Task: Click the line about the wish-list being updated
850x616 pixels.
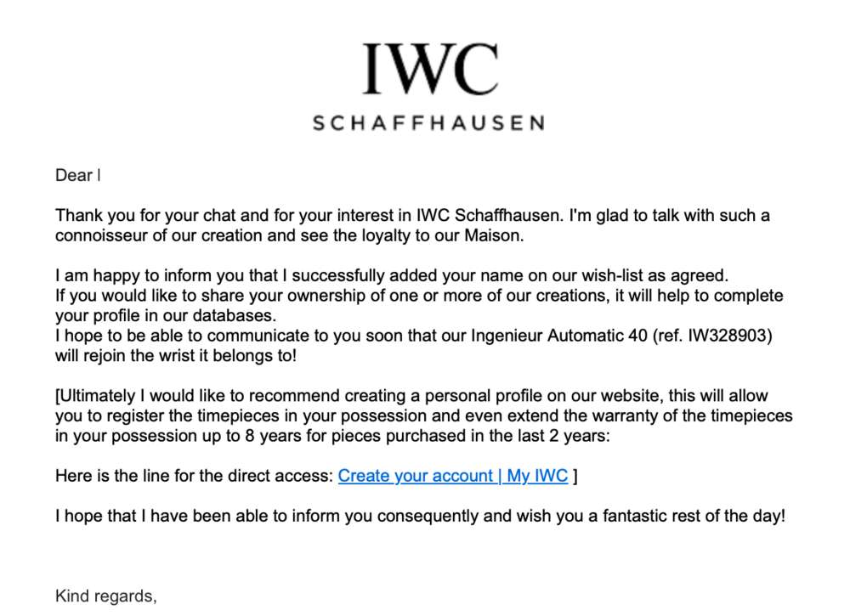Action: (390, 276)
